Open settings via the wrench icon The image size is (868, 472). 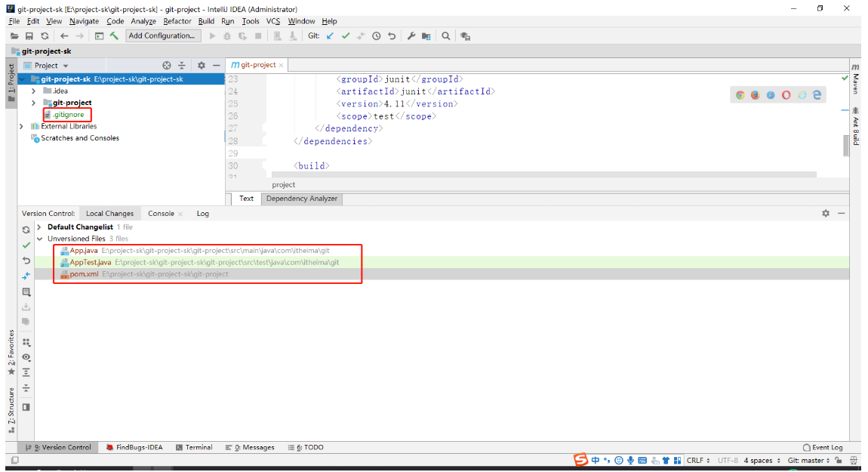[x=411, y=36]
